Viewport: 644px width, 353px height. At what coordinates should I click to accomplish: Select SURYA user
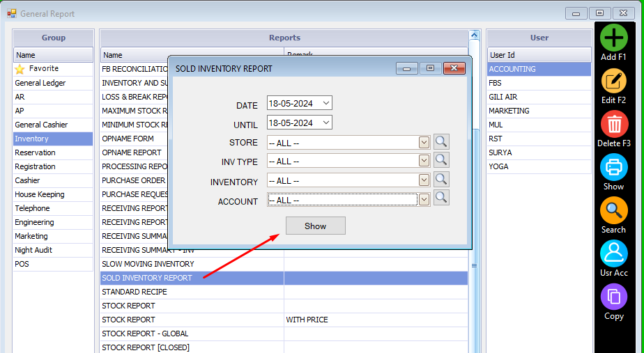click(539, 152)
